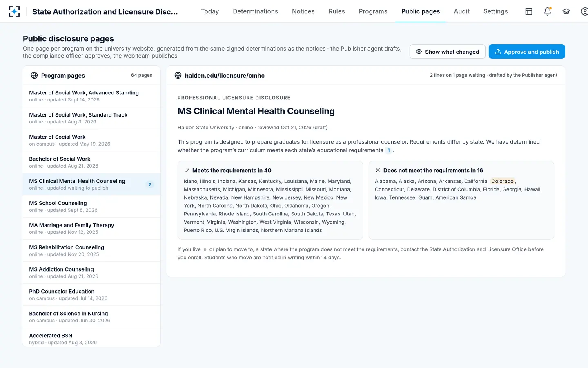Open the notifications bell
588x368 pixels.
548,11
